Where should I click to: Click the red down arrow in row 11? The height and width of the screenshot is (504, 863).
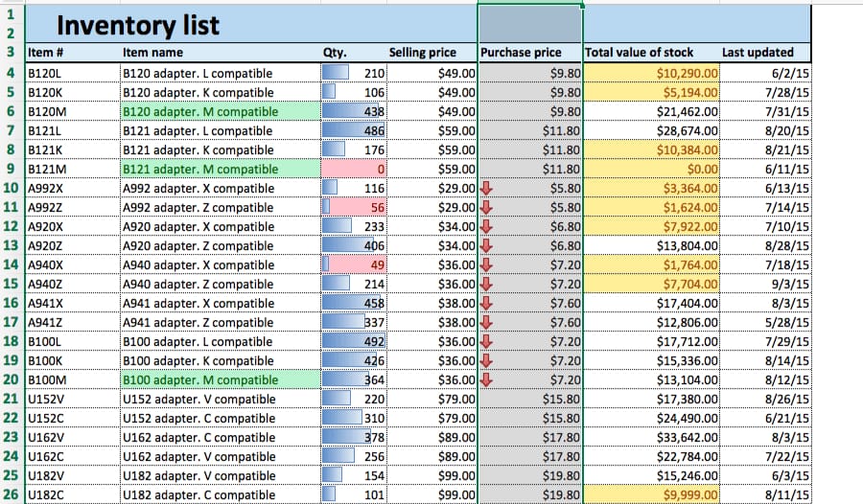tap(486, 208)
